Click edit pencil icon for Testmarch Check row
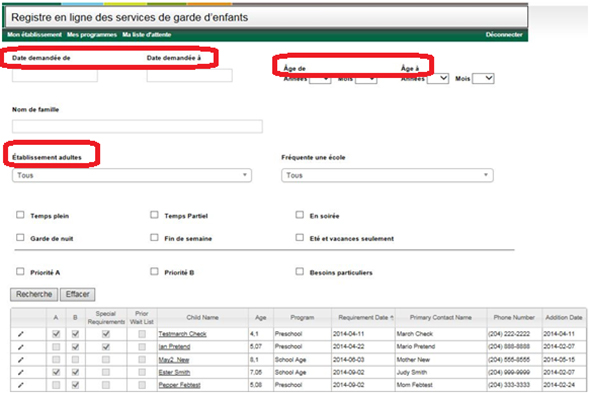The width and height of the screenshot is (590, 394). (x=21, y=334)
